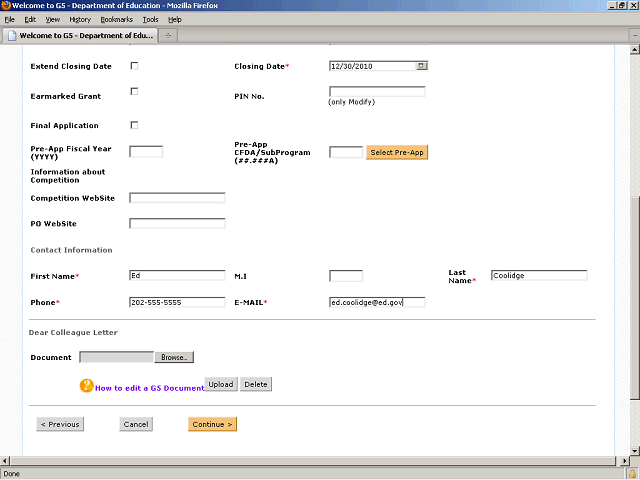Tick the Extend Closing Date checkbox

click(x=134, y=66)
